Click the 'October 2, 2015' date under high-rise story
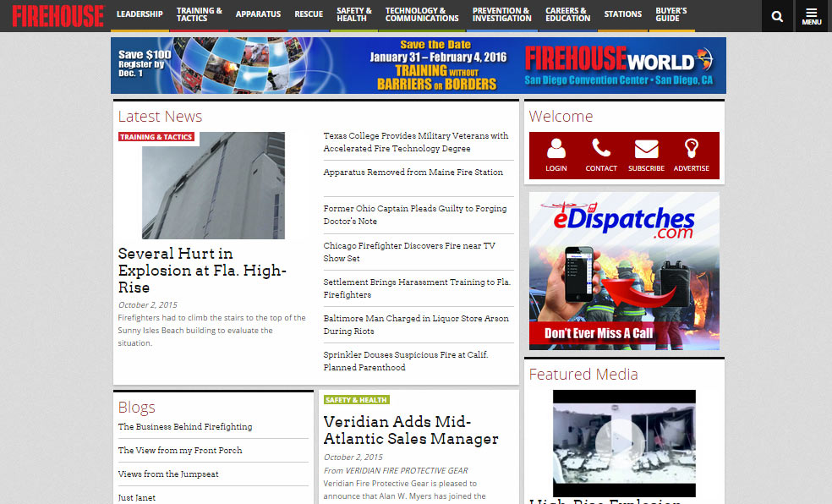This screenshot has height=504, width=832. click(x=147, y=305)
